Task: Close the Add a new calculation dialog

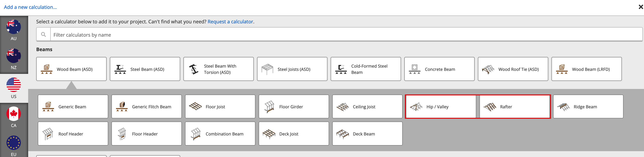Action: [x=641, y=7]
